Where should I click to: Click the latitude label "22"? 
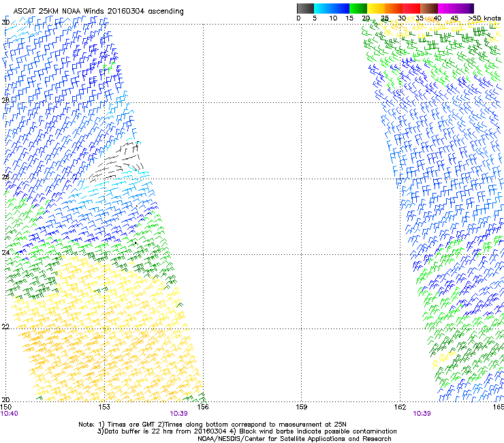5,326
